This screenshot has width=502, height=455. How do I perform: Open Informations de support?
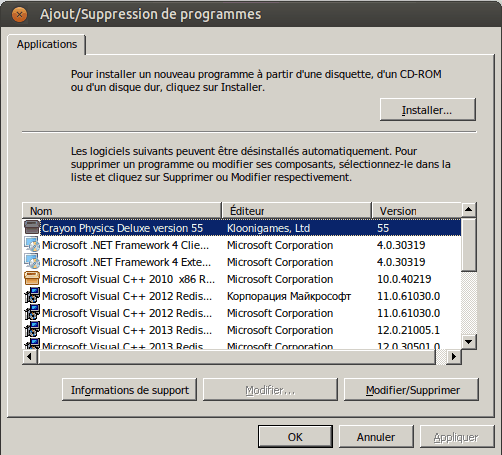tap(129, 390)
